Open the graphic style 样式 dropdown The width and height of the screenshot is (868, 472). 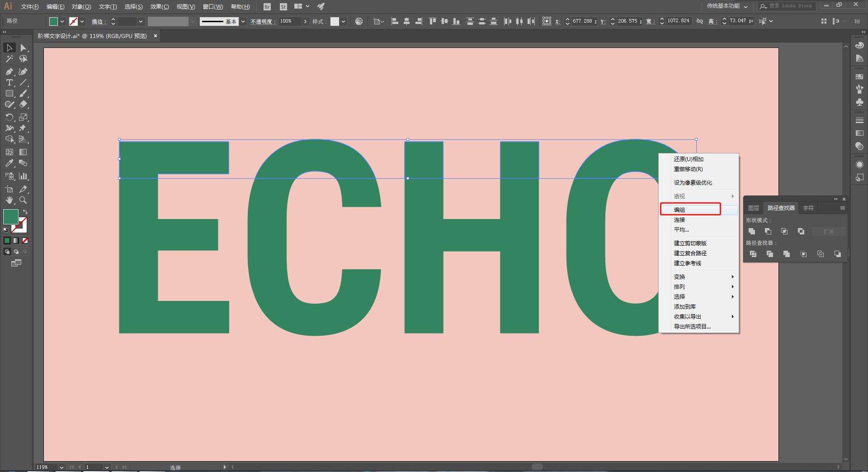pos(344,21)
